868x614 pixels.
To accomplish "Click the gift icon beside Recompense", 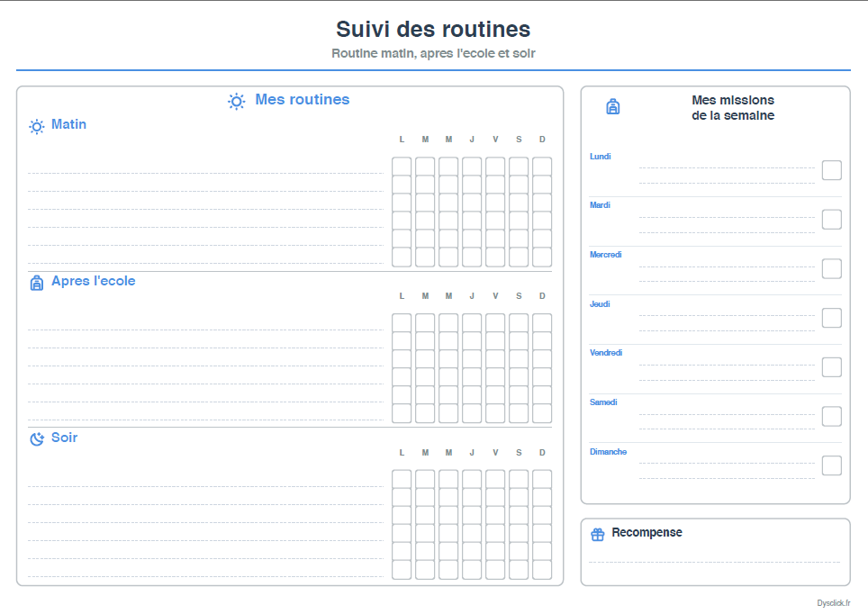I will [x=597, y=534].
